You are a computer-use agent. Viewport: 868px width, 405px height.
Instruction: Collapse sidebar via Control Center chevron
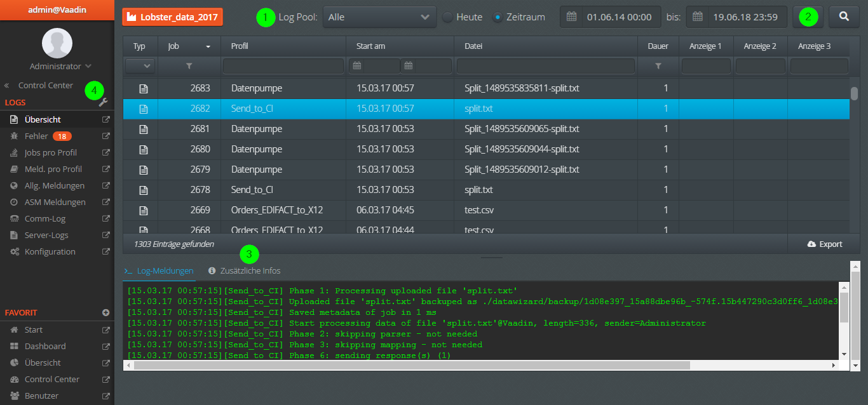click(x=7, y=85)
